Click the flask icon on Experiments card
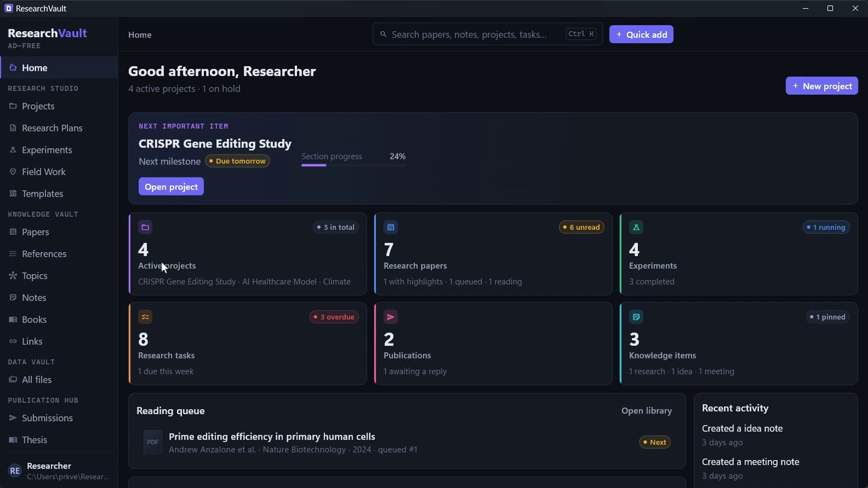This screenshot has width=868, height=488. [x=636, y=227]
